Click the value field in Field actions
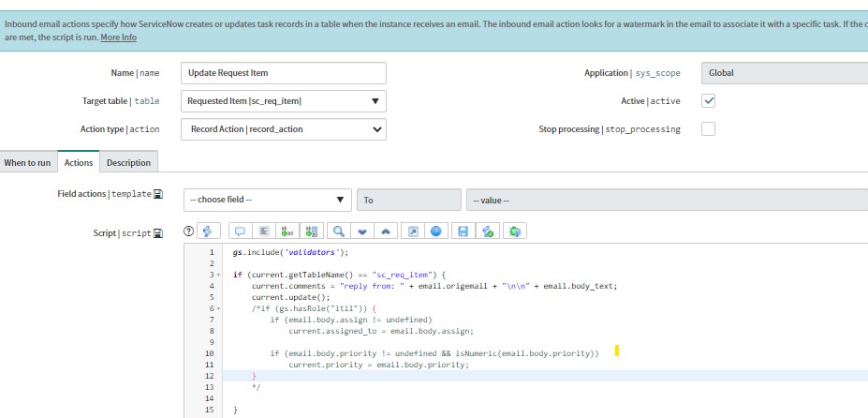 point(667,201)
